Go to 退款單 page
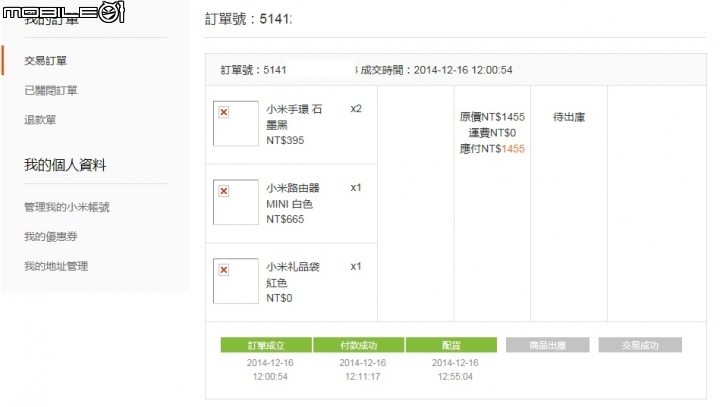 40,120
